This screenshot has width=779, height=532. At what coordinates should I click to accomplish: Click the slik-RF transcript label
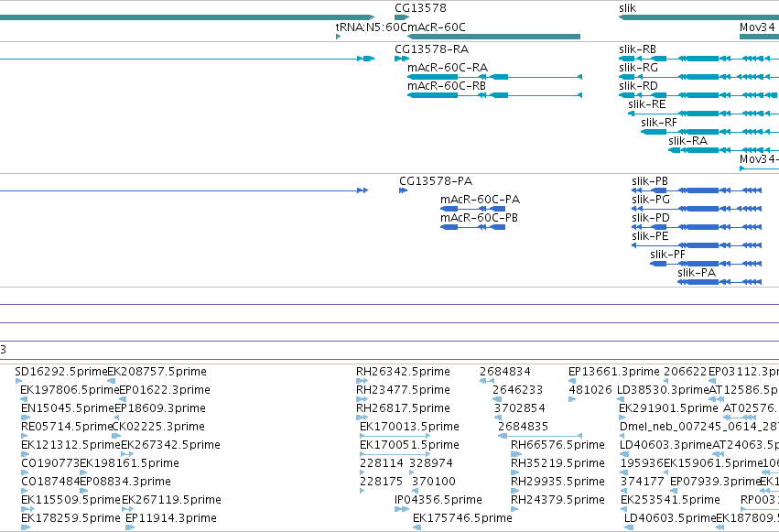pos(659,123)
